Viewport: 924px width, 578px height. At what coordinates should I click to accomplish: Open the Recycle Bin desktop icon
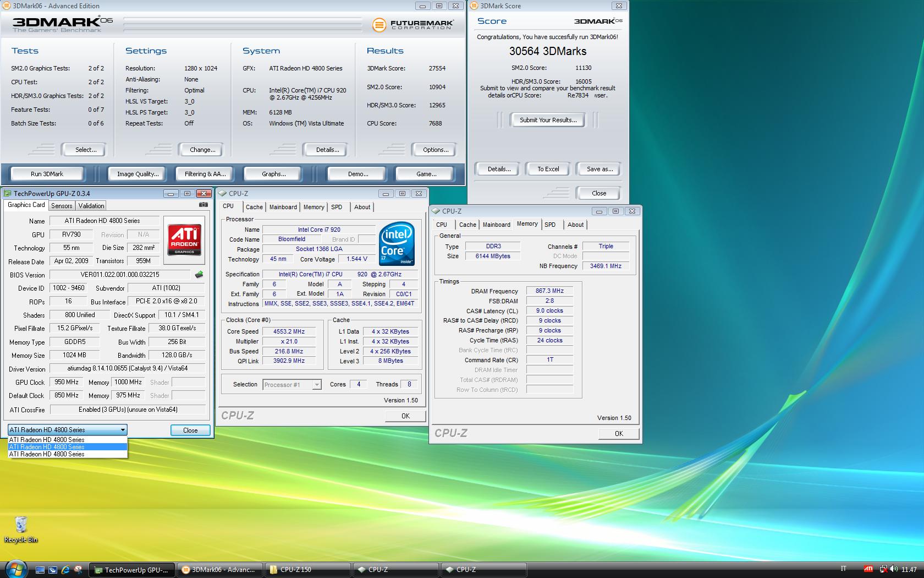pos(21,530)
